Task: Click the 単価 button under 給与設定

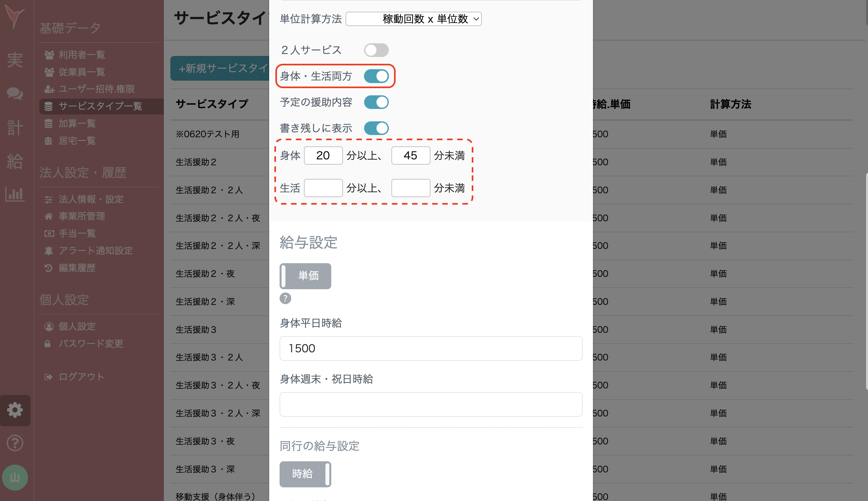Action: pyautogui.click(x=305, y=276)
